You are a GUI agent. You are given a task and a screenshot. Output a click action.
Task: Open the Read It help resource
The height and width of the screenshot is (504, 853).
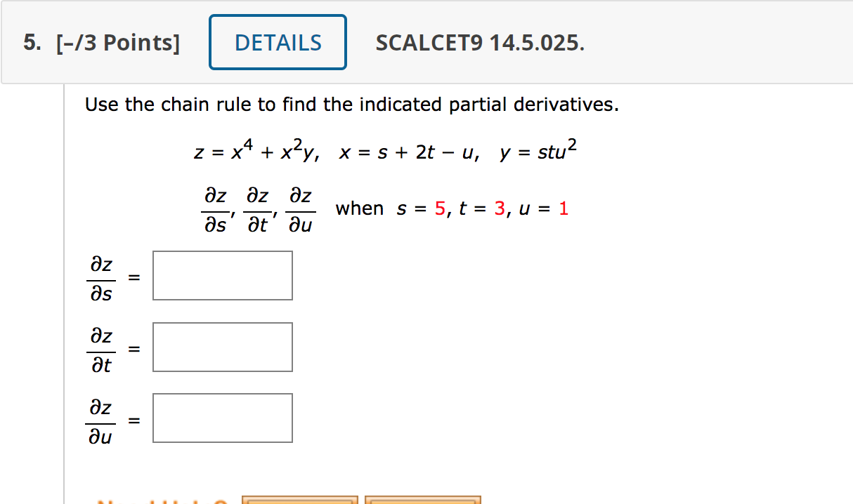[x=299, y=501]
